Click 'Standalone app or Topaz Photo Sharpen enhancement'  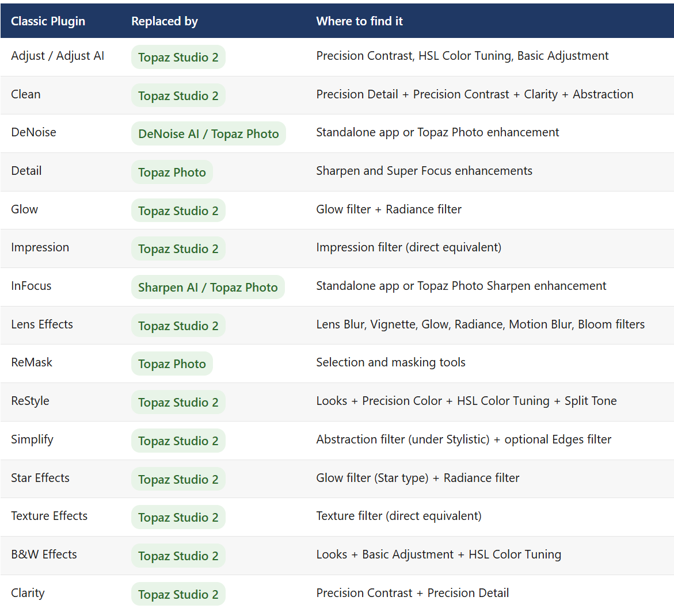tap(461, 286)
